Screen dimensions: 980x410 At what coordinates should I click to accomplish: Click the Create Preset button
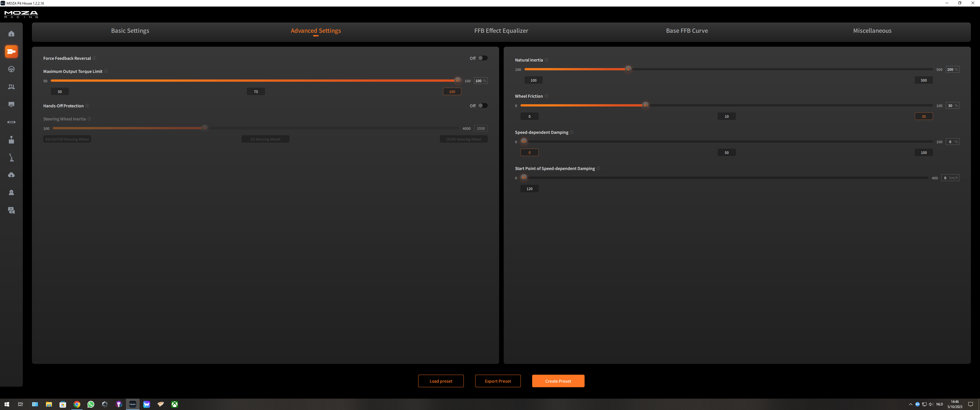click(x=558, y=381)
